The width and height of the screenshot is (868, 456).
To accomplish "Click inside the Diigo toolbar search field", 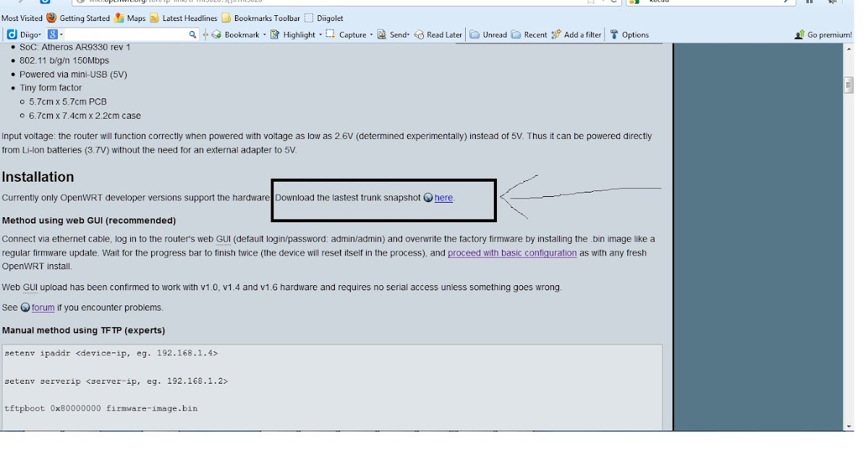I will (x=126, y=35).
